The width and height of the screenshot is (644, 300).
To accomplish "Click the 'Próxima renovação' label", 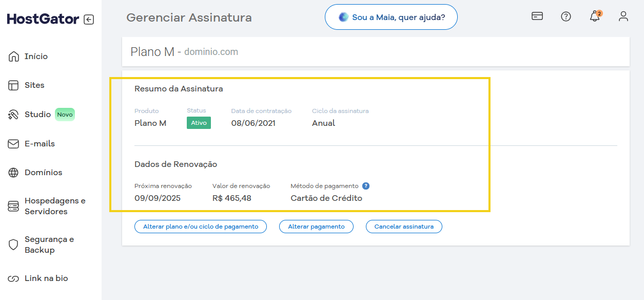I will coord(163,186).
